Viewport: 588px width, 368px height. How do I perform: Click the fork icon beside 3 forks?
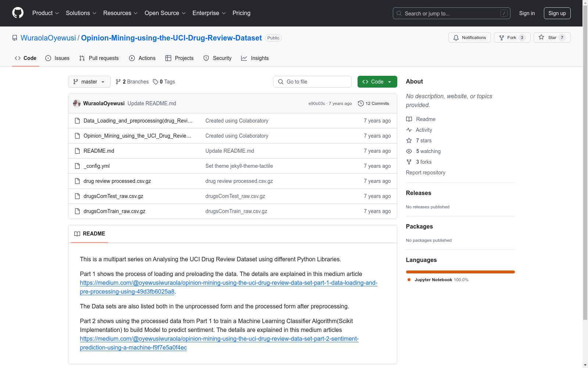point(409,162)
